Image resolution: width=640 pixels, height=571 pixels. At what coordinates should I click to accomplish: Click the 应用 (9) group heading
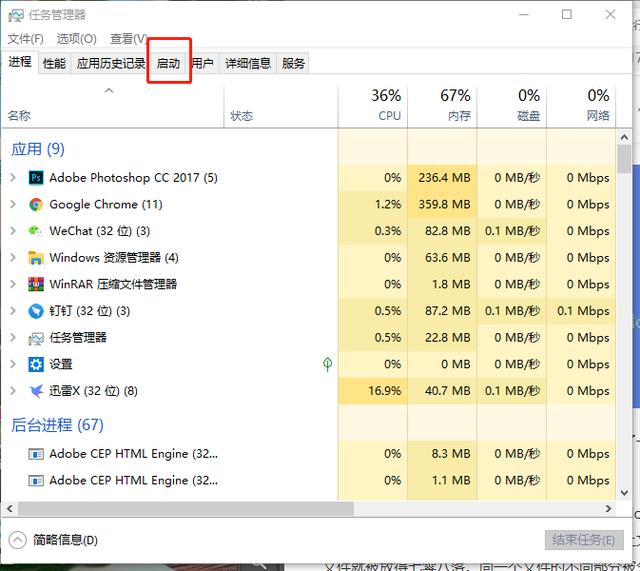coord(38,149)
